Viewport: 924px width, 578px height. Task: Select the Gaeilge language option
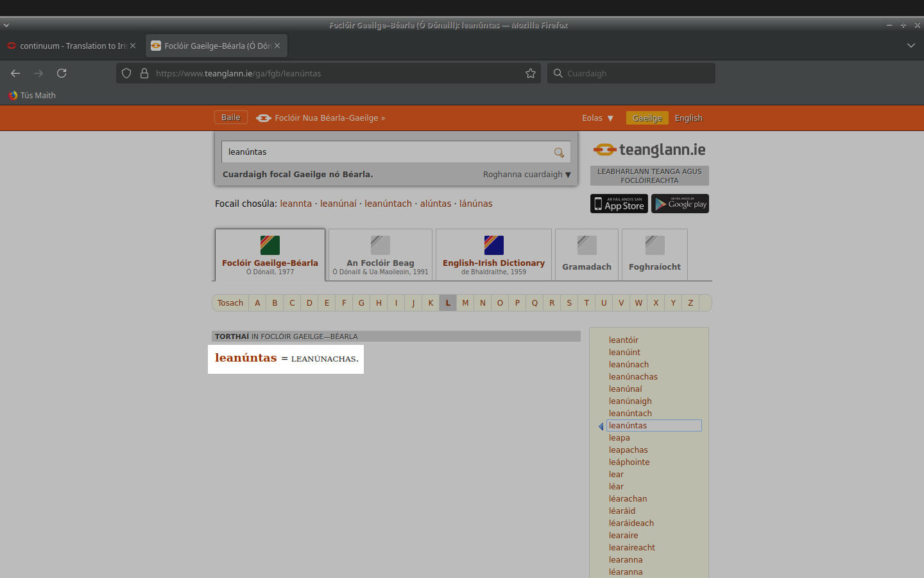click(647, 118)
